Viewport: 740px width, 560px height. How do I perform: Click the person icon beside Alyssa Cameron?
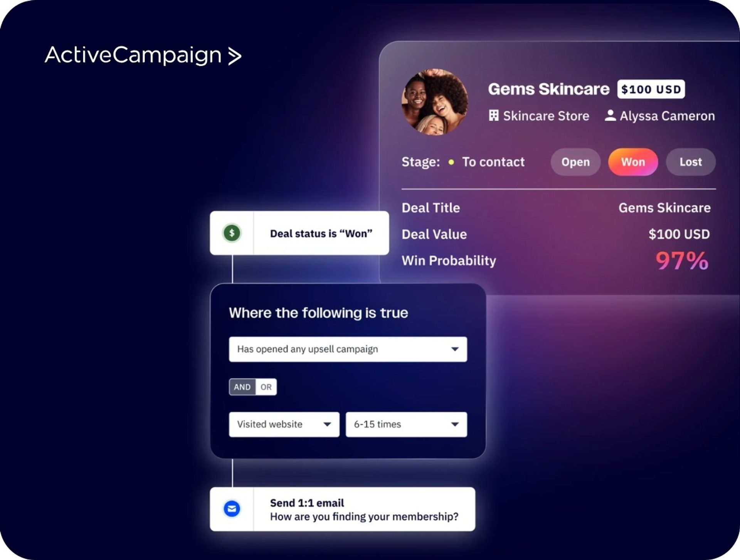coord(610,115)
